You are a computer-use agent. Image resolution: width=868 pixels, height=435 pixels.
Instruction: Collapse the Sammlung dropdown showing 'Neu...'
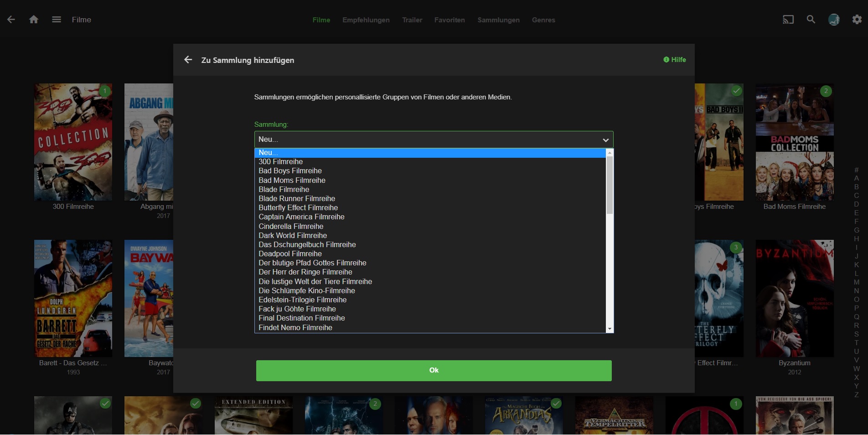click(434, 140)
